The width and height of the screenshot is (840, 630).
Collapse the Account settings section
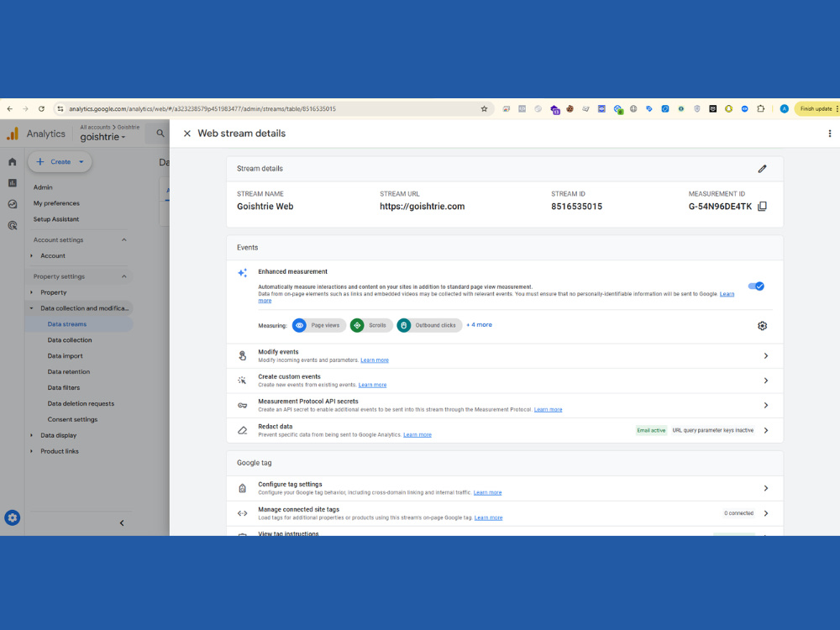pyautogui.click(x=123, y=240)
